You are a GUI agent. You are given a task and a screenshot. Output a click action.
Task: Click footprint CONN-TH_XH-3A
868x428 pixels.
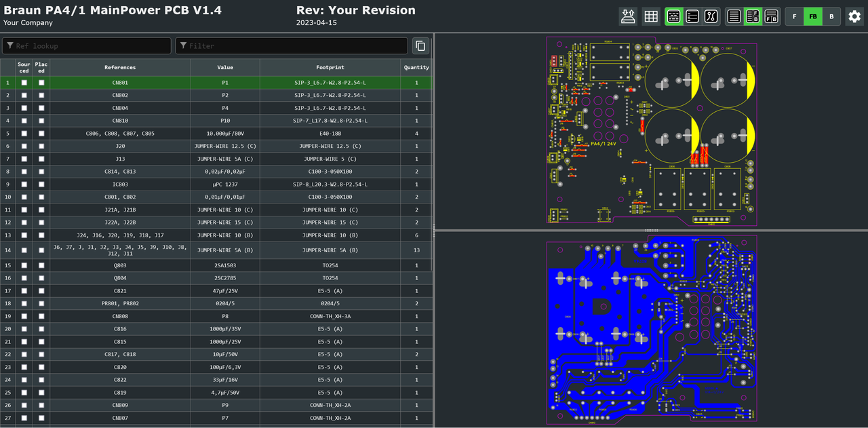(x=330, y=316)
